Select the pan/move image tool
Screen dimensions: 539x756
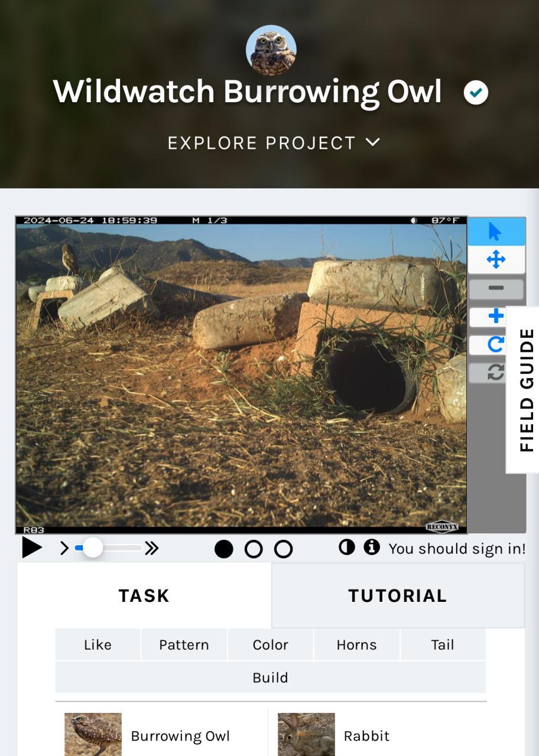point(496,260)
